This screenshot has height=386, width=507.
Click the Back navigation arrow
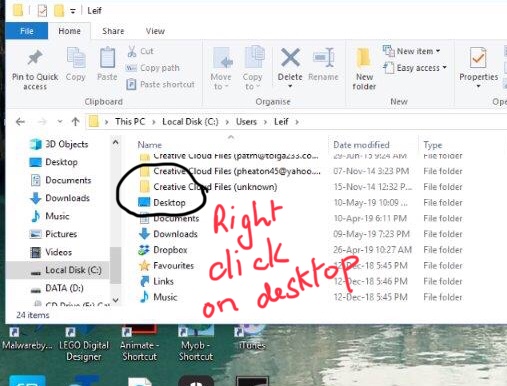point(20,122)
